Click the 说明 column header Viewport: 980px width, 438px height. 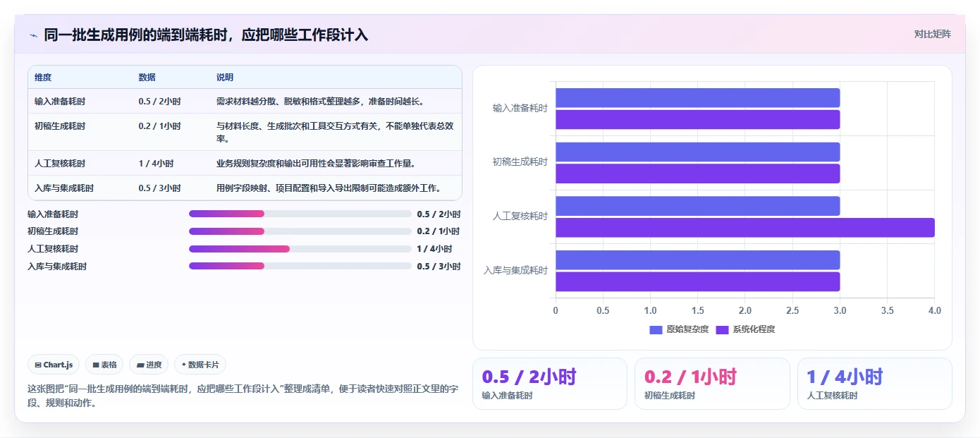[x=225, y=78]
